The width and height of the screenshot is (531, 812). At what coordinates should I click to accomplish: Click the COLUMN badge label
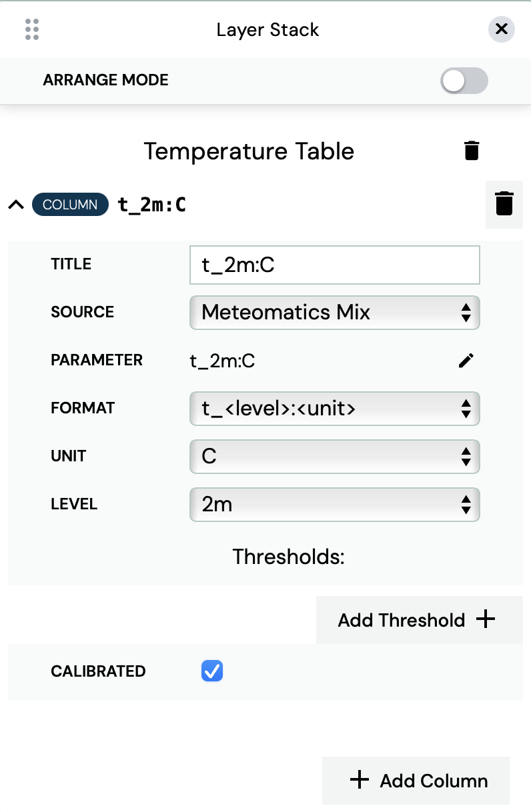tap(70, 205)
